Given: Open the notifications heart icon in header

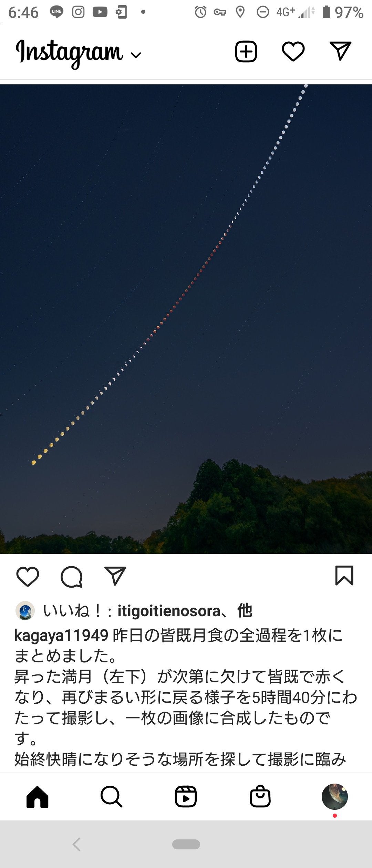Looking at the screenshot, I should (x=293, y=52).
